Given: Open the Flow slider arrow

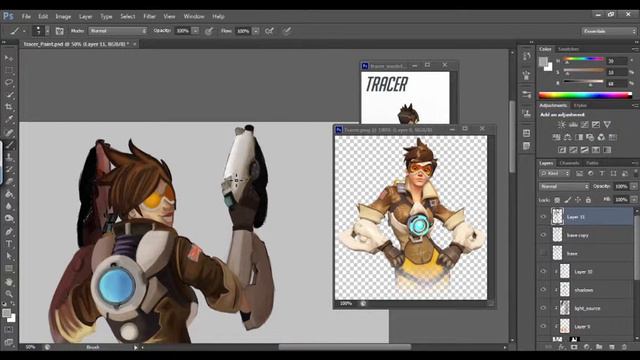Looking at the screenshot, I should pos(256,31).
